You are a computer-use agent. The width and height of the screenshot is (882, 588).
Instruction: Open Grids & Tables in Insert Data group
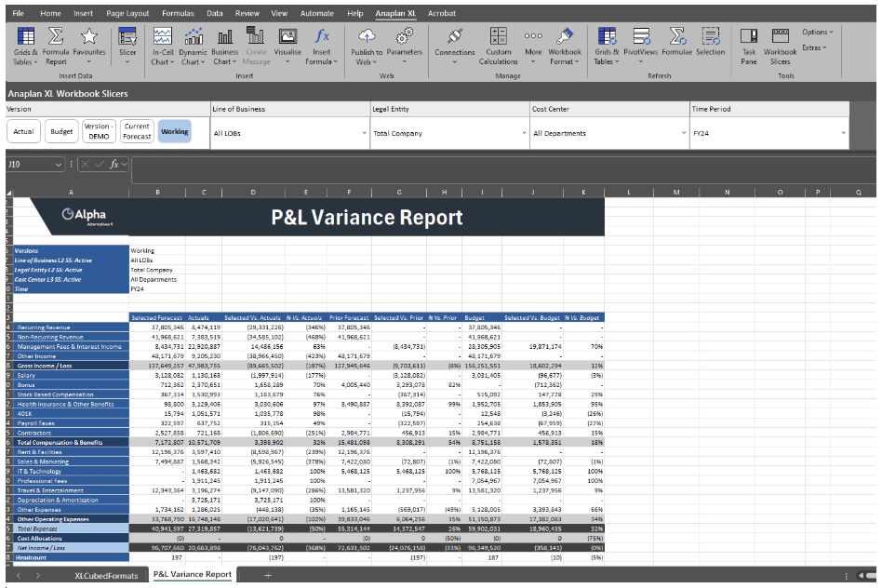[25, 47]
